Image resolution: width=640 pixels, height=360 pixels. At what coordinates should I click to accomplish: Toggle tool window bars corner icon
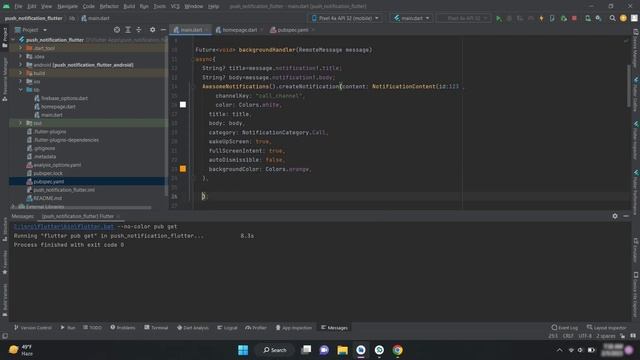[4, 336]
